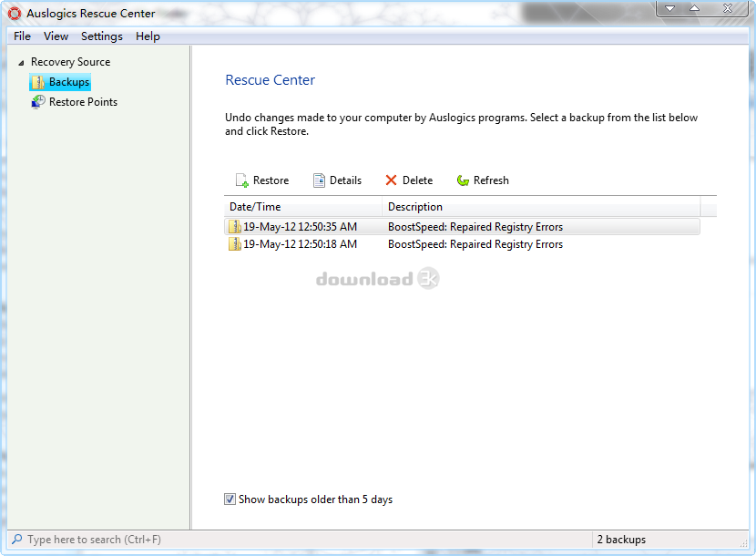Click the backup icon for 12:50:18 AM entry
The width and height of the screenshot is (756, 556).
(x=235, y=244)
